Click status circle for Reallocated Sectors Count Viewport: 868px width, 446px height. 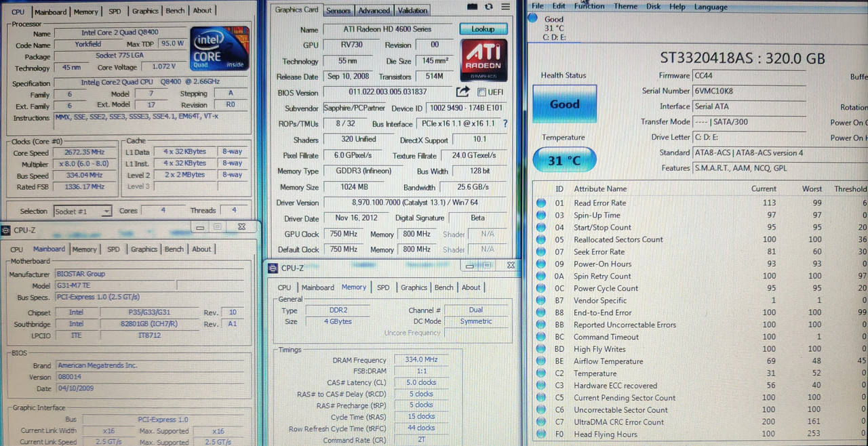coord(541,239)
